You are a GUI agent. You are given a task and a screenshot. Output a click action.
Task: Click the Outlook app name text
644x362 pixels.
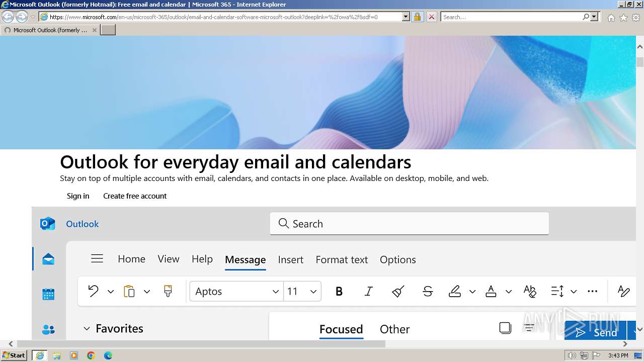click(x=83, y=224)
